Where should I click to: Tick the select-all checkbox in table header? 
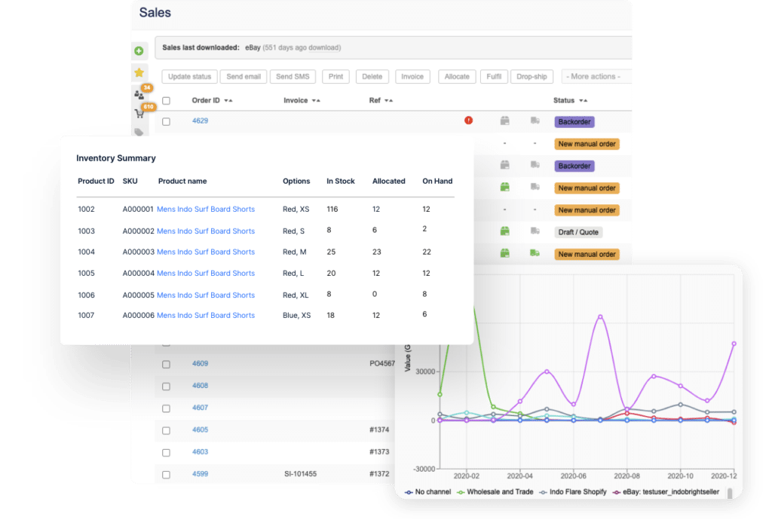click(x=166, y=100)
